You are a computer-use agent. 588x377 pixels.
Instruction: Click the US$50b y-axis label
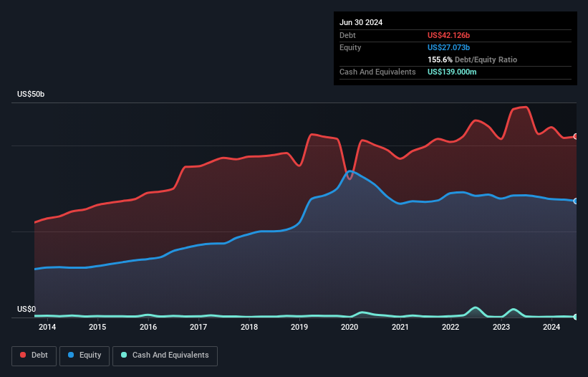click(31, 94)
